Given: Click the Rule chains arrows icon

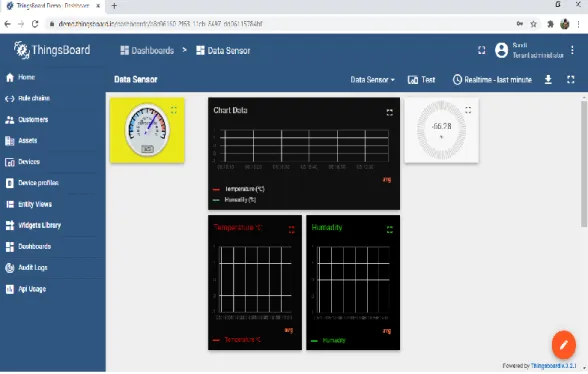Looking at the screenshot, I should (10, 99).
